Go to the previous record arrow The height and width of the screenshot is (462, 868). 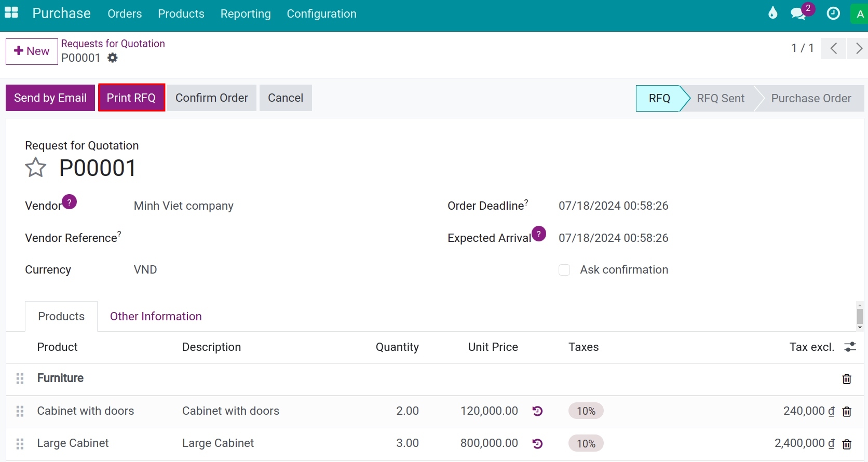tap(834, 48)
